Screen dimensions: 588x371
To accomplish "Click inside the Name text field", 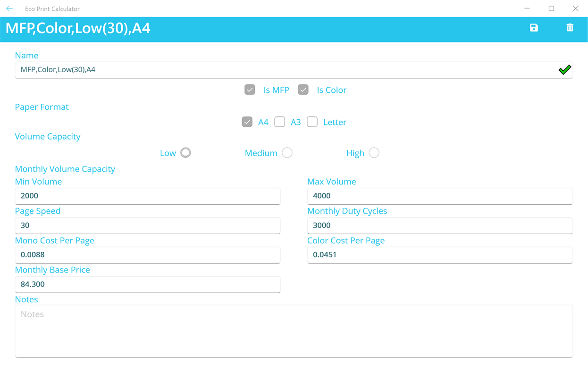I will (x=189, y=69).
